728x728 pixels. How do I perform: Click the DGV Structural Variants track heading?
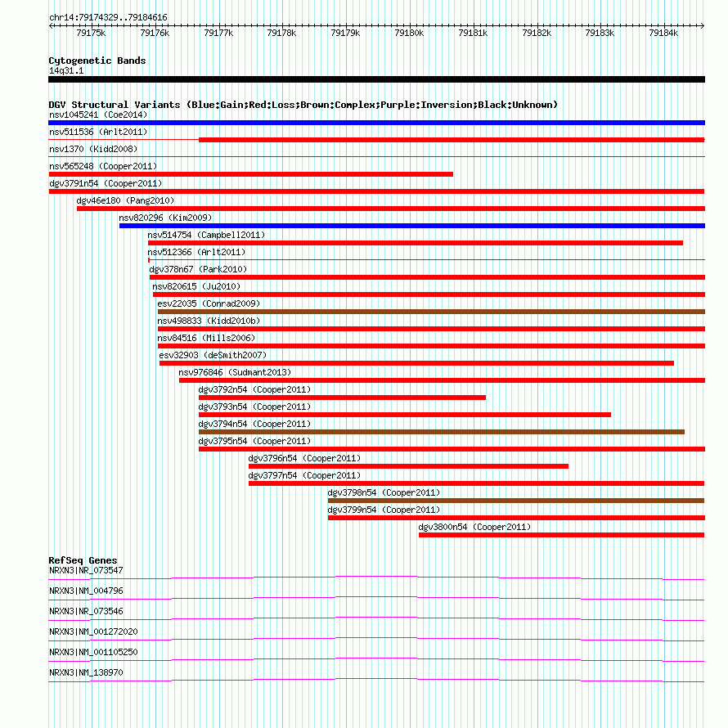303,105
